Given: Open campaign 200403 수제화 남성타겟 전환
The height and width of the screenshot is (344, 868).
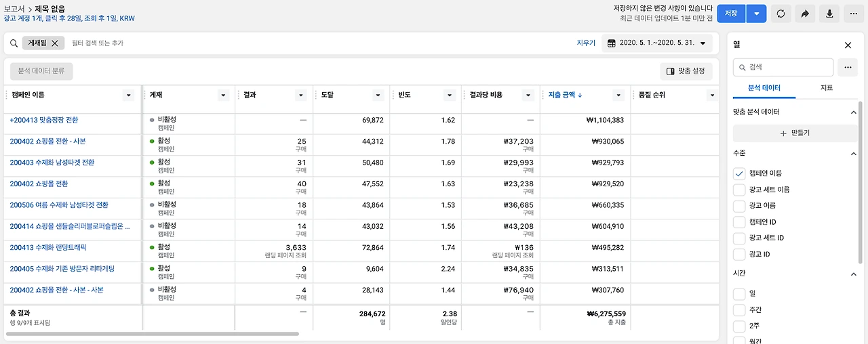Looking at the screenshot, I should (52, 163).
